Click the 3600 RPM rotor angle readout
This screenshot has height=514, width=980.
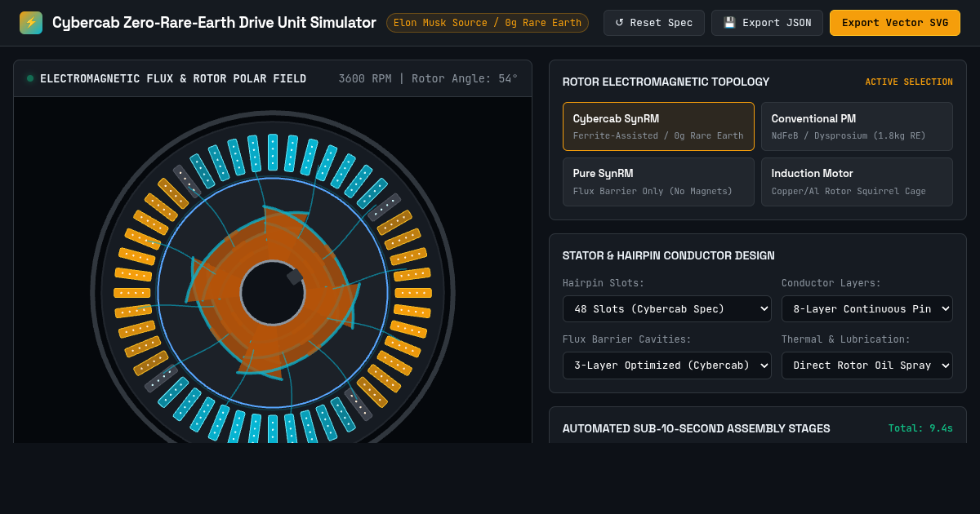coord(428,79)
